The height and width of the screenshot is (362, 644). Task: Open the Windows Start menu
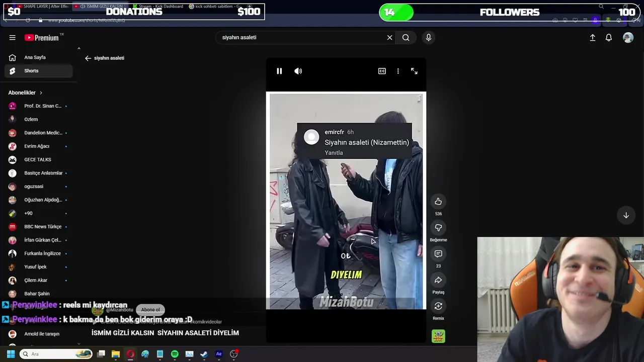[11, 354]
